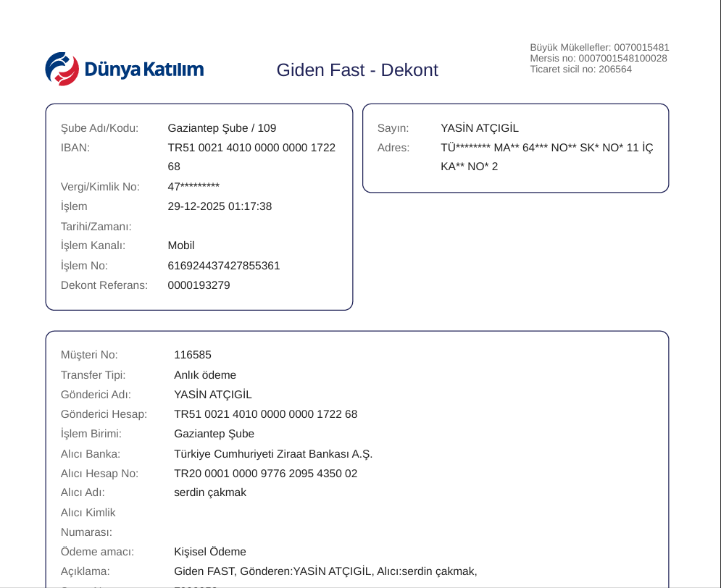The image size is (721, 588).
Task: Click the 'Şube Adı/Kodu:' label
Action: coord(99,128)
